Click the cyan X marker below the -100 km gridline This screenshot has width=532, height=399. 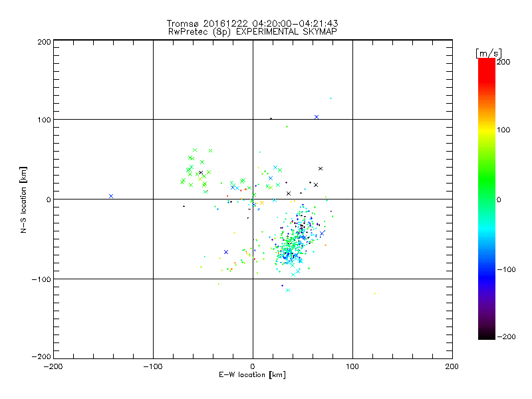click(x=288, y=291)
